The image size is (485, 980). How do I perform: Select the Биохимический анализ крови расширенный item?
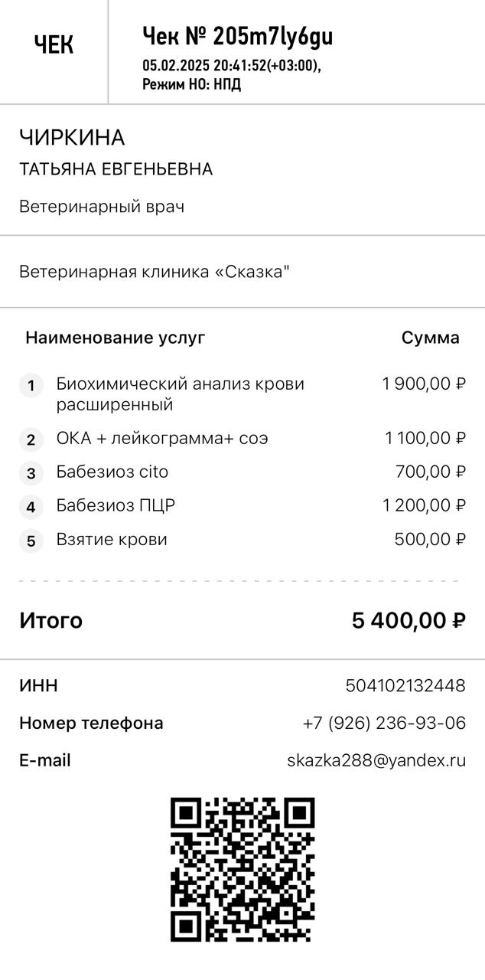point(180,394)
